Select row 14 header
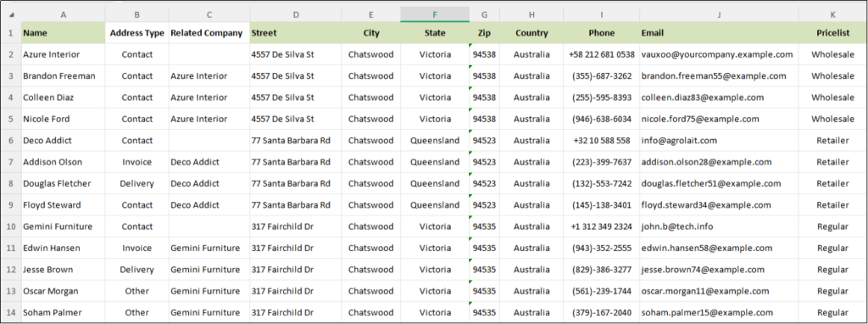This screenshot has width=868, height=324. pyautogui.click(x=10, y=313)
